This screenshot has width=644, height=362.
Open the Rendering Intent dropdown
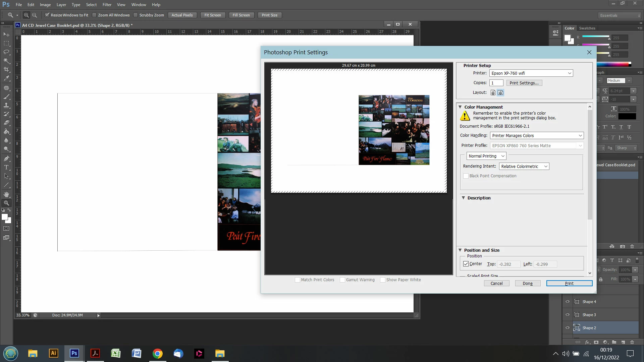pos(524,166)
